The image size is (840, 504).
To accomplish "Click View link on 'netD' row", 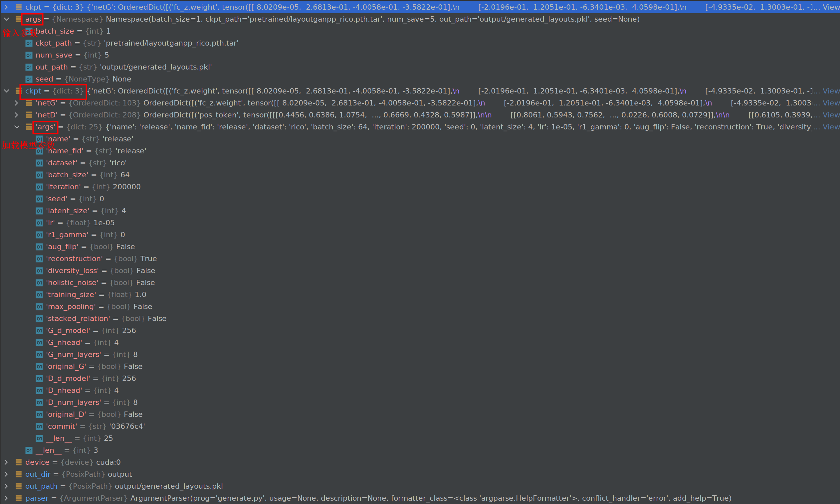I will tap(831, 115).
